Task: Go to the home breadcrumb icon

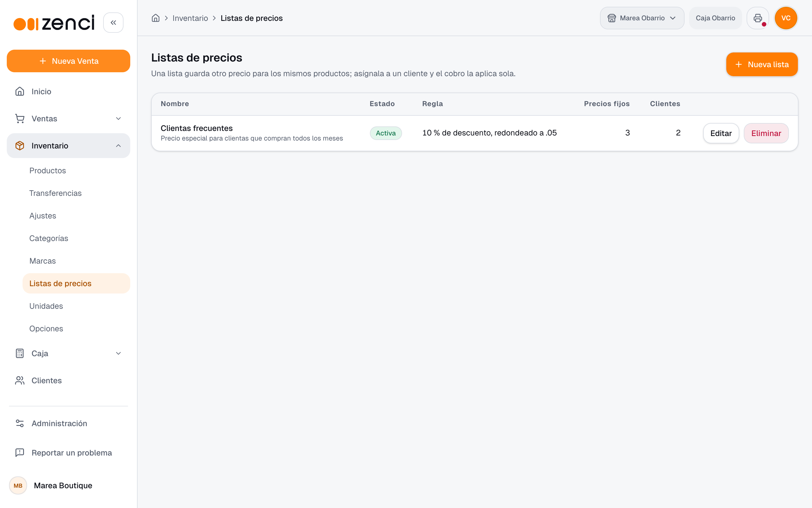Action: pyautogui.click(x=155, y=18)
